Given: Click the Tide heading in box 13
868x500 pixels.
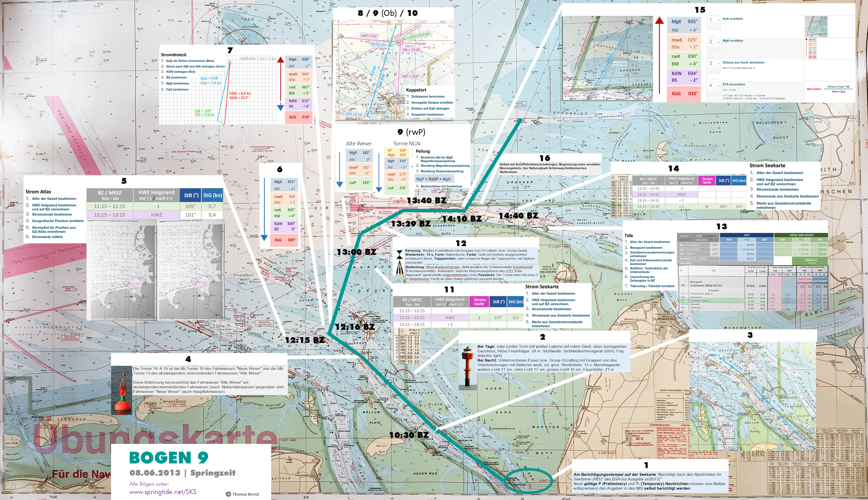Looking at the screenshot, I should 628,236.
